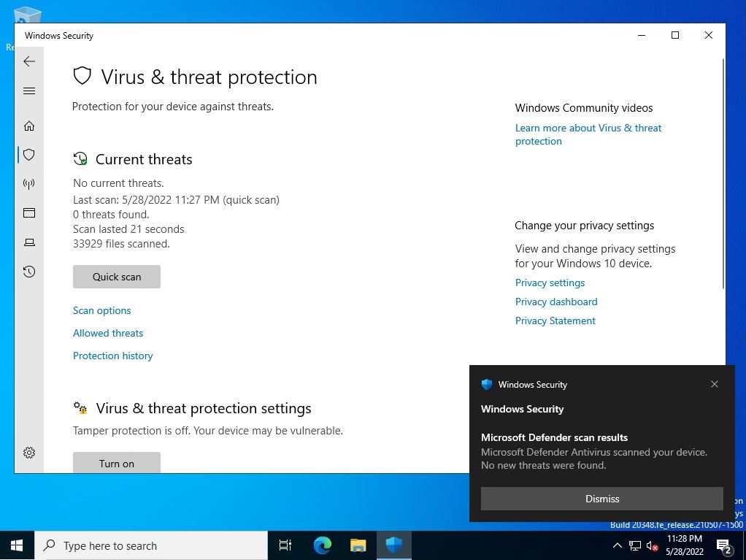The image size is (746, 560).
Task: Open the Windows Start menu
Action: coord(17,545)
